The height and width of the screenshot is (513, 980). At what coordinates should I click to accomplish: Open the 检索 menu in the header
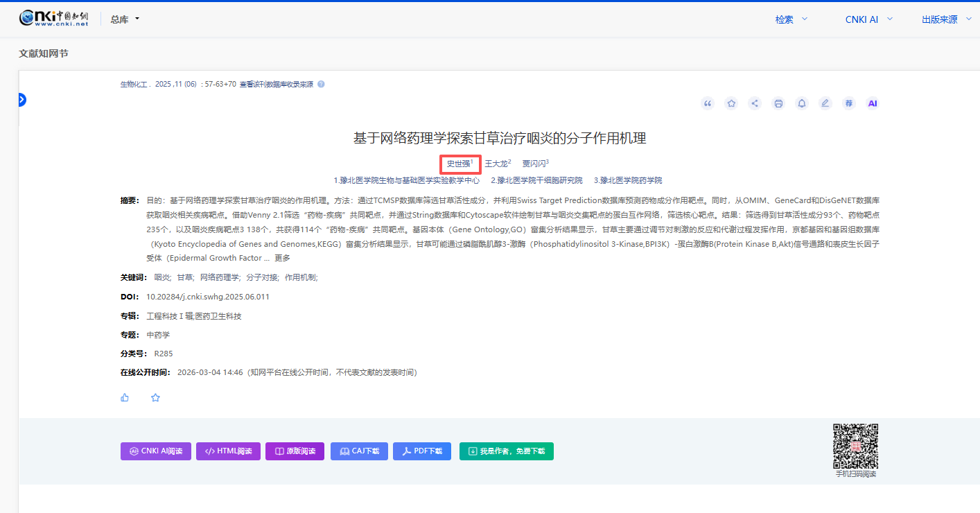791,19
